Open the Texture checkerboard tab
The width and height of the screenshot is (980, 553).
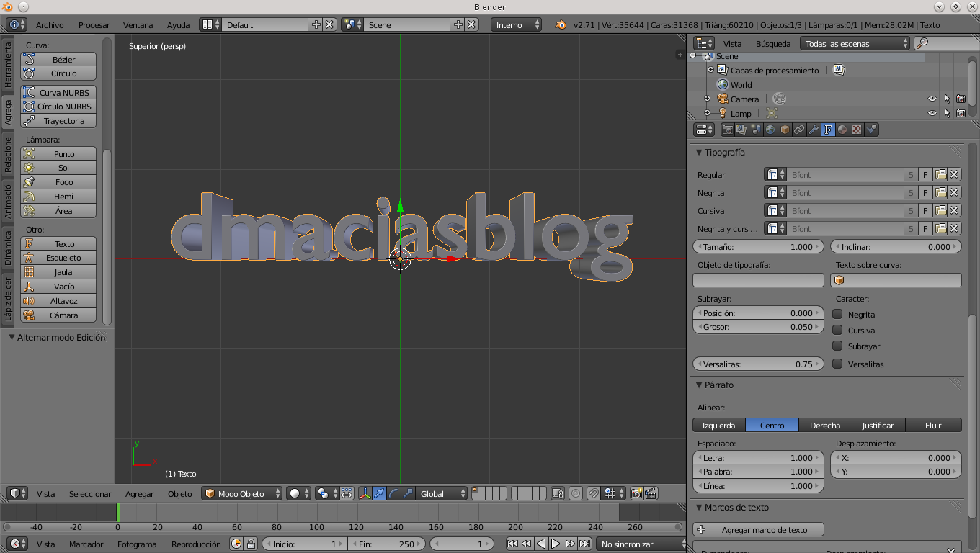point(857,130)
